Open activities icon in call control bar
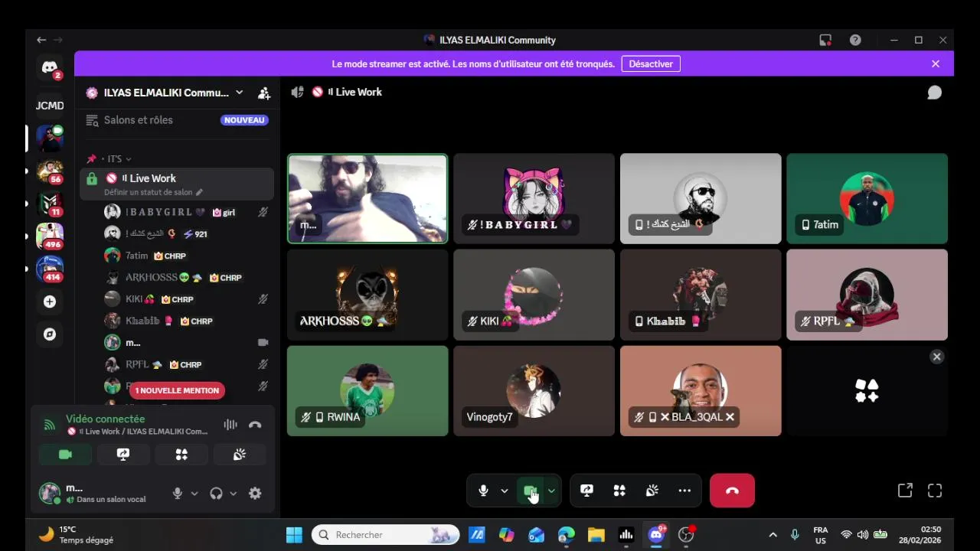980x551 pixels. click(619, 491)
